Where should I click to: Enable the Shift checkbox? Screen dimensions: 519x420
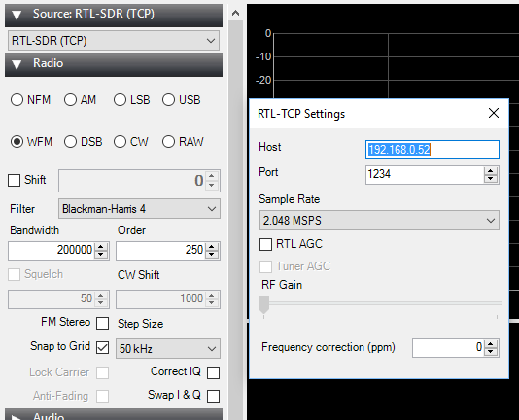point(14,181)
